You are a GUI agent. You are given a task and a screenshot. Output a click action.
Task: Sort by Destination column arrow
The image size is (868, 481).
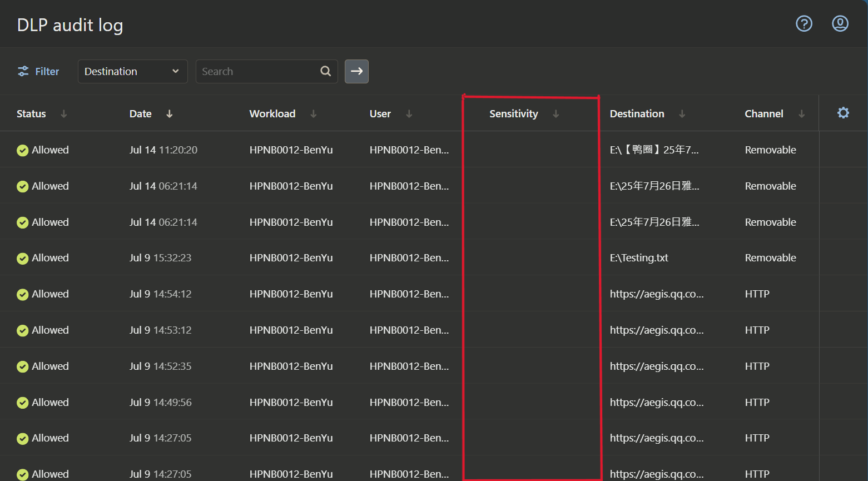click(x=682, y=114)
